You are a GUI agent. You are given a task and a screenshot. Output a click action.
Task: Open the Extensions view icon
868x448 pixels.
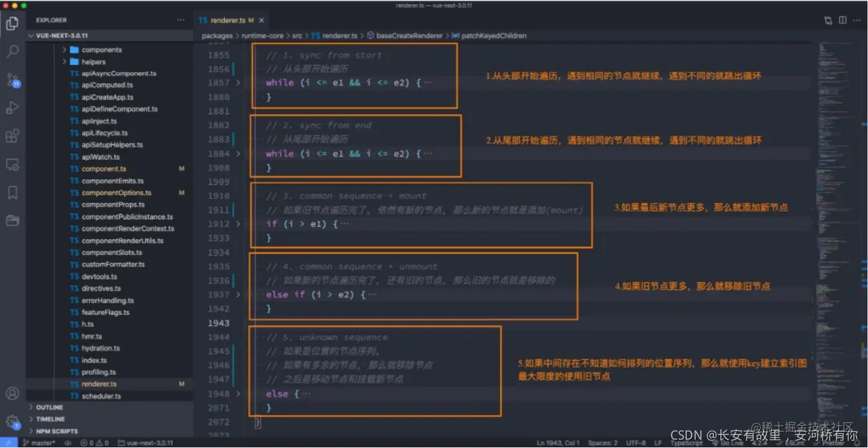coord(13,136)
